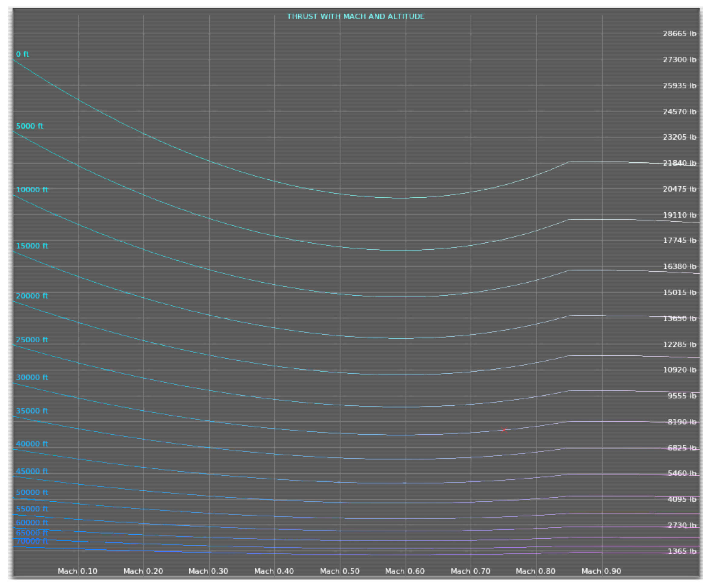Select the 0 ft altitude curve label
The width and height of the screenshot is (710, 588).
[22, 54]
